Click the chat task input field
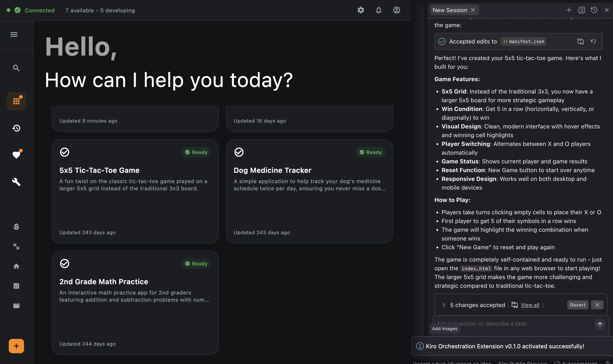 [513, 324]
